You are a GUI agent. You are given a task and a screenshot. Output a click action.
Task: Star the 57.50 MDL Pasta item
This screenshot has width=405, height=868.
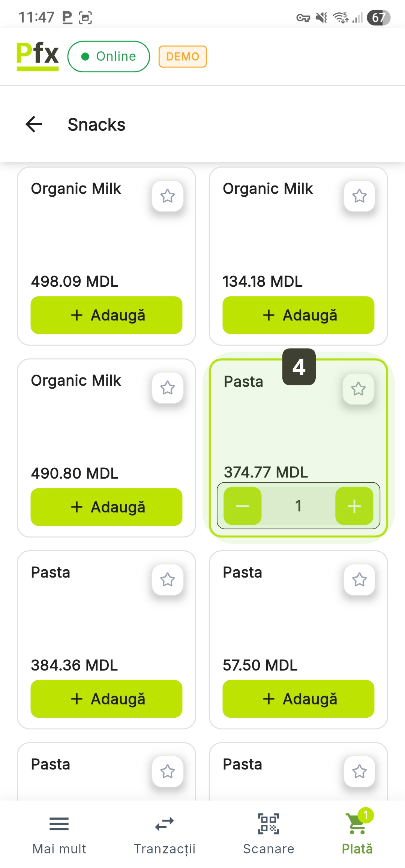click(x=359, y=580)
